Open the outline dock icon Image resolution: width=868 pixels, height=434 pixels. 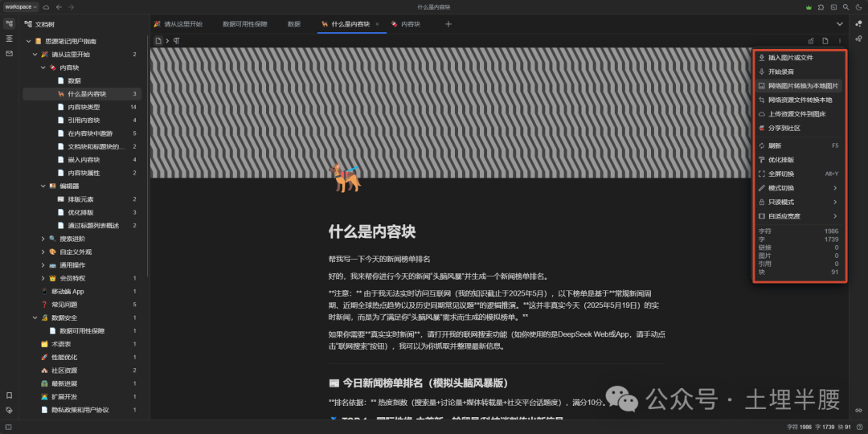(9, 39)
